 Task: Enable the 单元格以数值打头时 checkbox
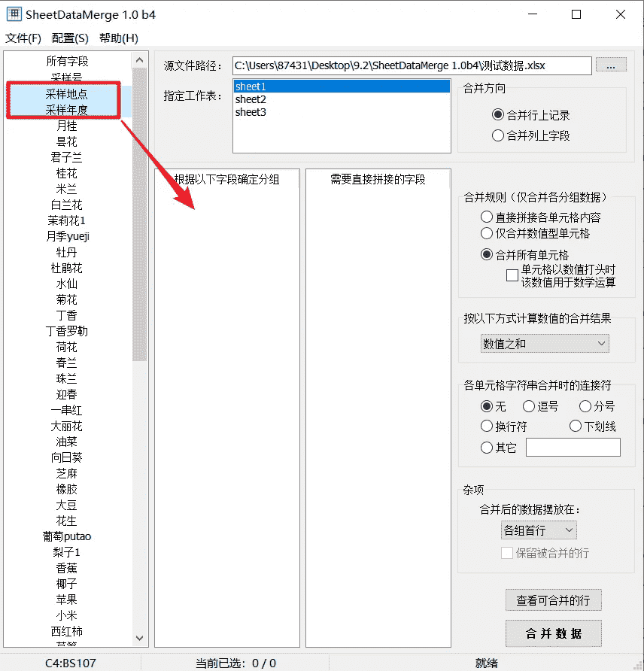point(512,275)
